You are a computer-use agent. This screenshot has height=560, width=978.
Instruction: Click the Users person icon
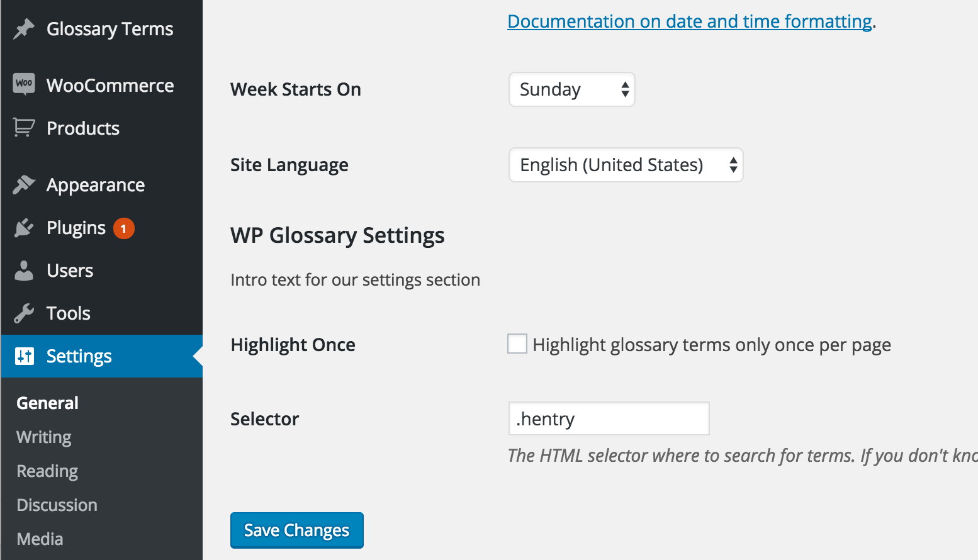(x=24, y=271)
